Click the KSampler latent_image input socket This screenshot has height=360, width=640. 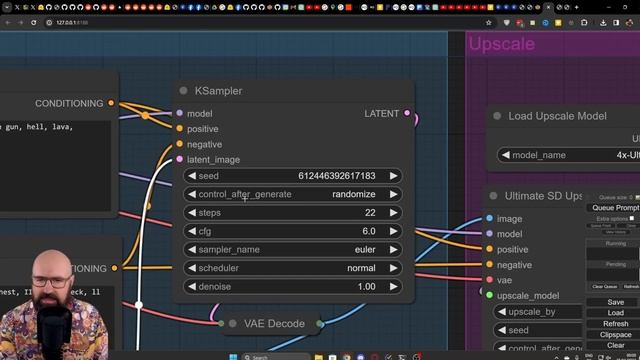tap(180, 159)
